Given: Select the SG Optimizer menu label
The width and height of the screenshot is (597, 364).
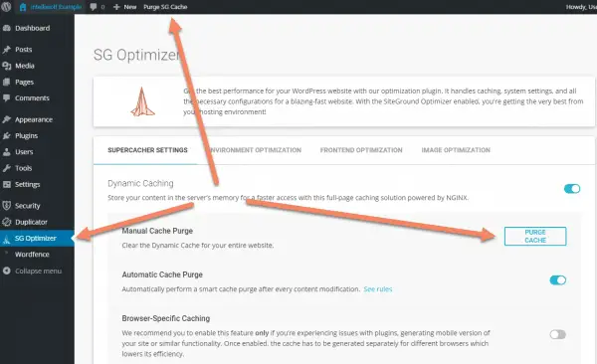Looking at the screenshot, I should pyautogui.click(x=36, y=239).
